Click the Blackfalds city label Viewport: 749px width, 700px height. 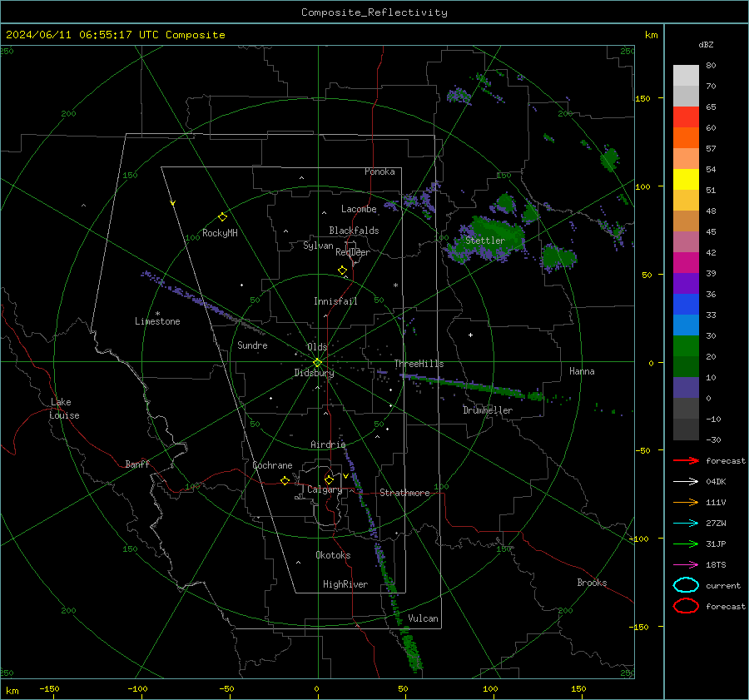click(x=354, y=231)
